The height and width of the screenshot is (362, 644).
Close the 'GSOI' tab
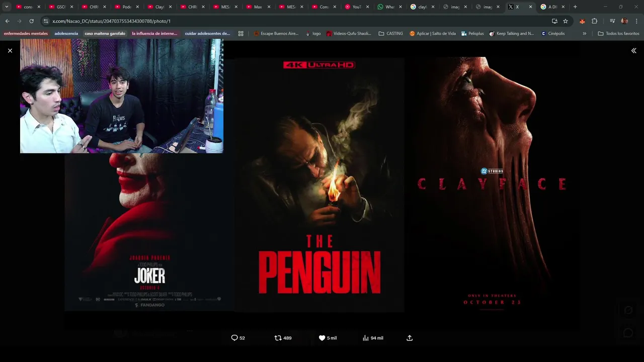pos(71,7)
